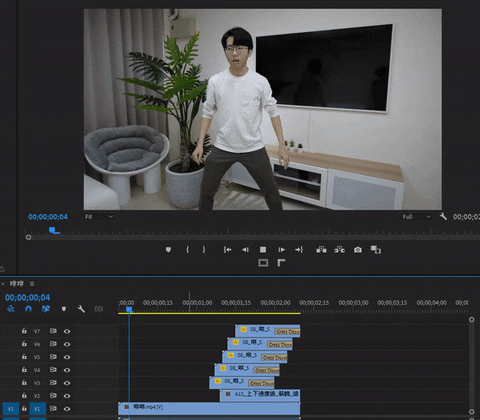Target track V2 by its label
This screenshot has width=480, height=420.
pos(37,396)
